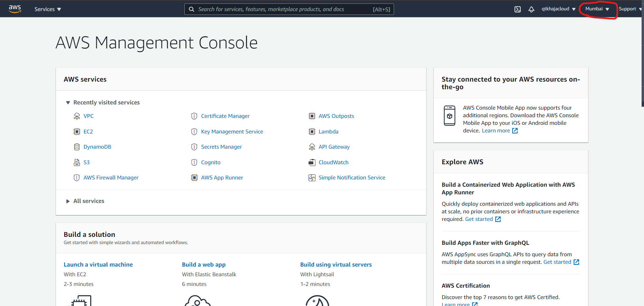Click the Cognito shield icon

click(194, 162)
